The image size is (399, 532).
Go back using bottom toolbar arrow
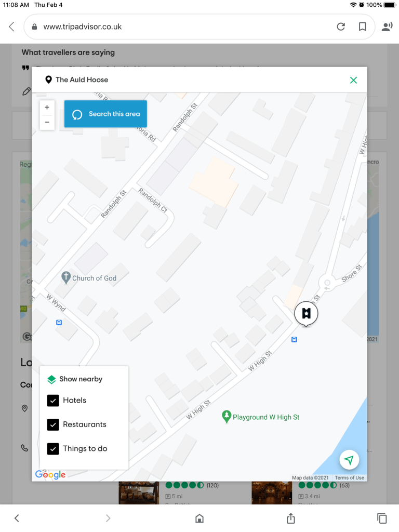point(17,518)
